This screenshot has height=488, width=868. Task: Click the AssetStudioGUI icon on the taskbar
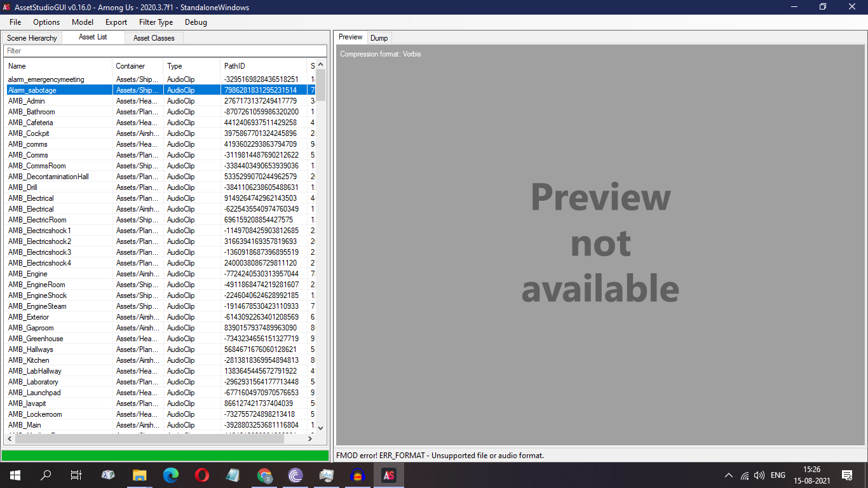388,475
